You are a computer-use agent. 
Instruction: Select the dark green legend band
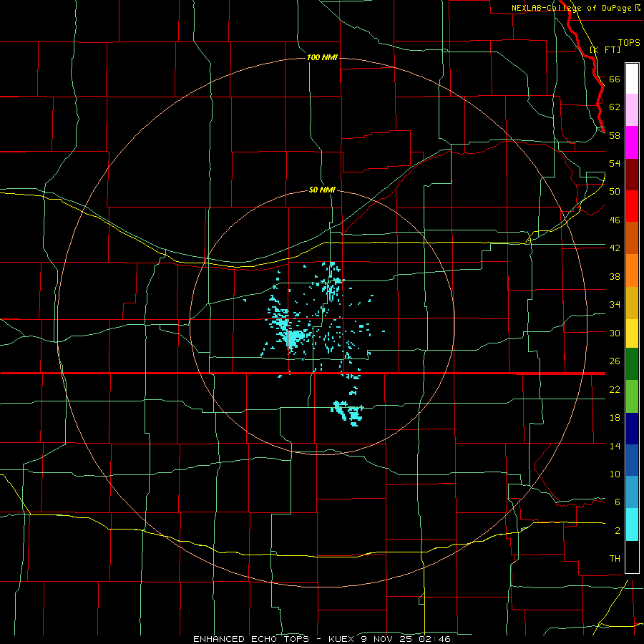[632, 364]
